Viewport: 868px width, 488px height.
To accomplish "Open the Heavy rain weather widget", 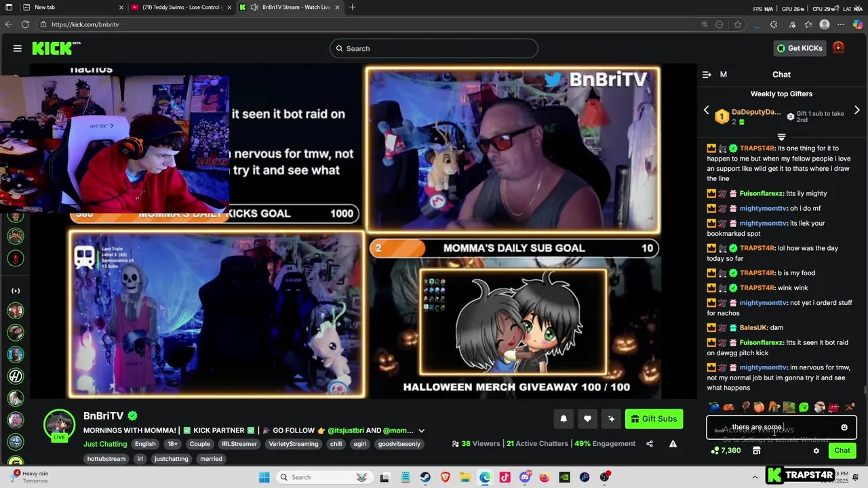I will pos(27,477).
